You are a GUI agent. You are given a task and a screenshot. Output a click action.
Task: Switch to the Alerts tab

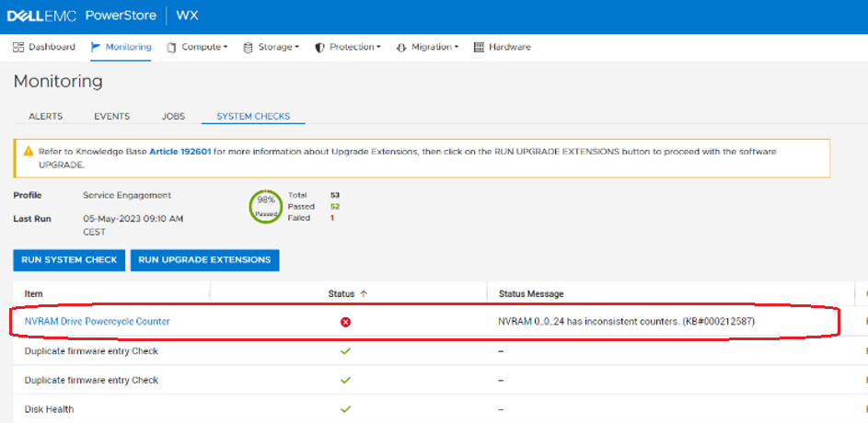point(46,117)
